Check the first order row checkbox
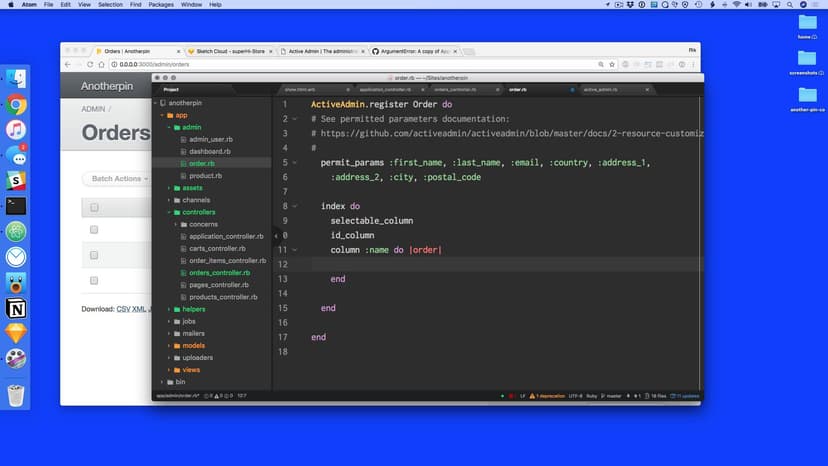The width and height of the screenshot is (828, 466). tap(94, 230)
